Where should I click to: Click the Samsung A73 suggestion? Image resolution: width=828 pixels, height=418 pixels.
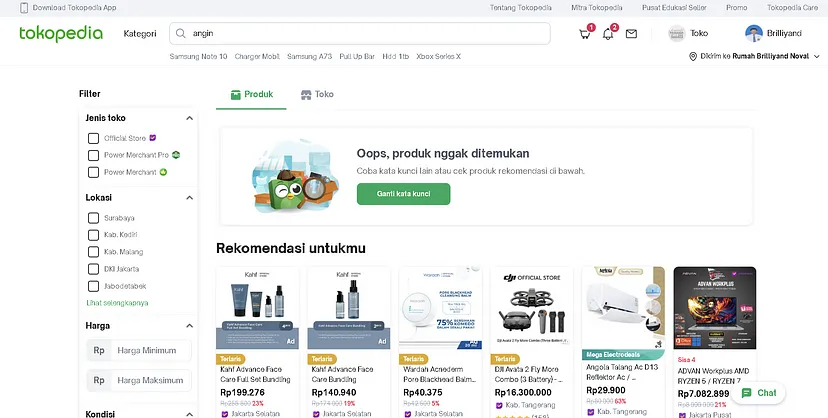309,56
